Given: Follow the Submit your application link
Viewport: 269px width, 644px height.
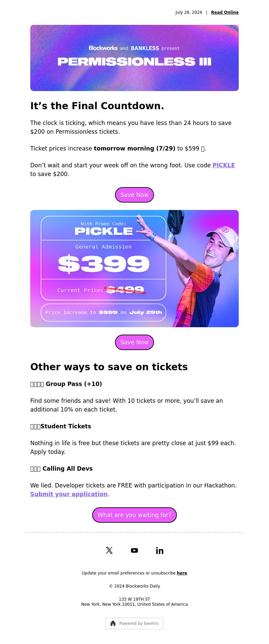Looking at the screenshot, I should click(x=69, y=494).
